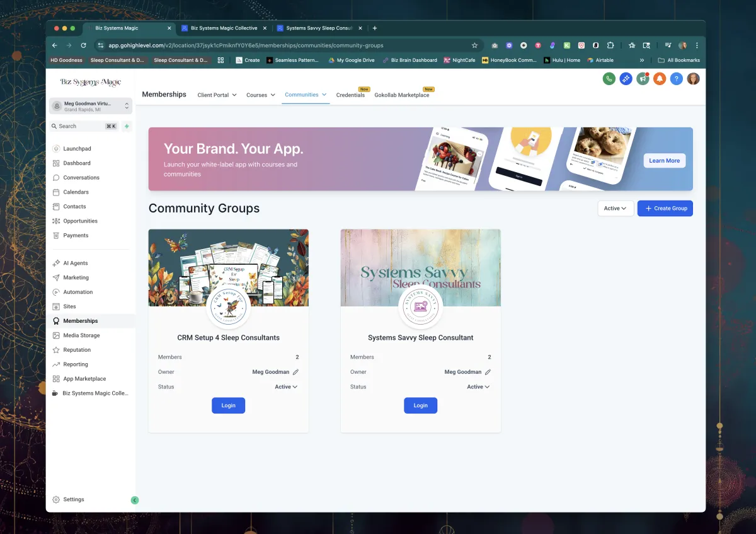Open the Systems Savvy Sleep Consultants cover image
This screenshot has width=756, height=534.
tap(421, 267)
